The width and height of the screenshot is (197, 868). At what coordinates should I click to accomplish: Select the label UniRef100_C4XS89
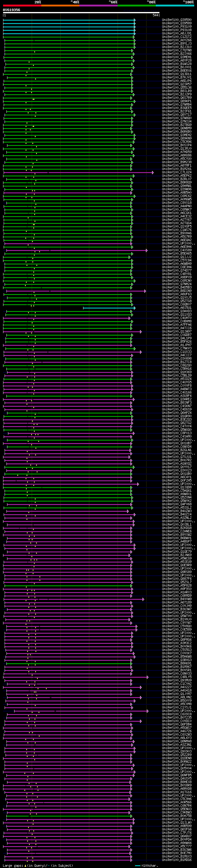tap(177, 250)
